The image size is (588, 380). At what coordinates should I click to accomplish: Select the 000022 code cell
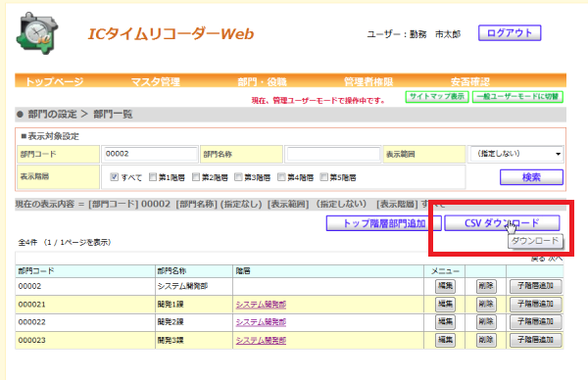tap(85, 322)
